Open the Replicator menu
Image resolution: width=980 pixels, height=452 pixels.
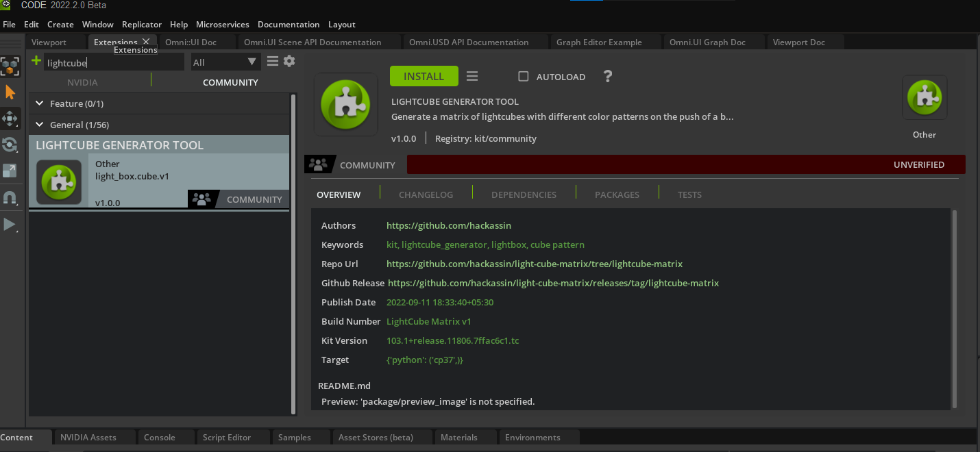point(142,24)
